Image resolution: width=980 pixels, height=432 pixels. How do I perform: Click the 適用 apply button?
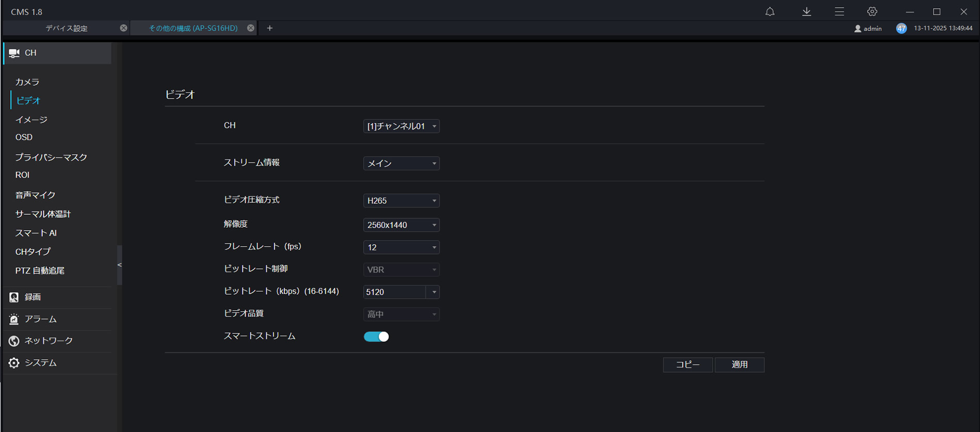coord(739,365)
